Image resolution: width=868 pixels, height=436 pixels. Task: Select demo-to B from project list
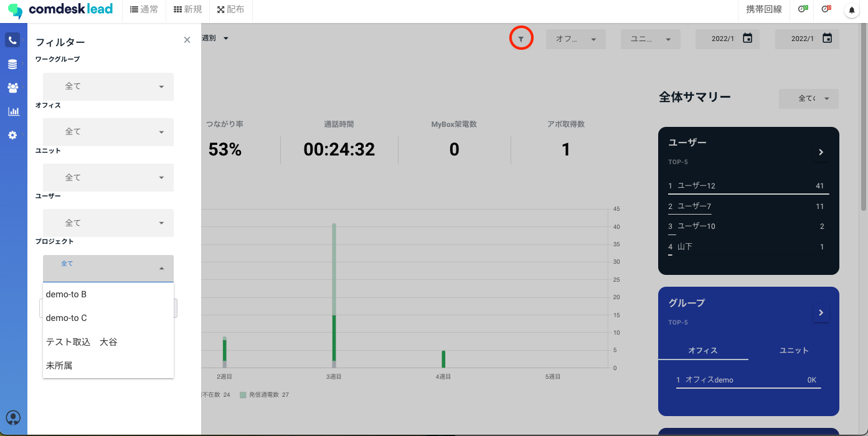coord(67,294)
